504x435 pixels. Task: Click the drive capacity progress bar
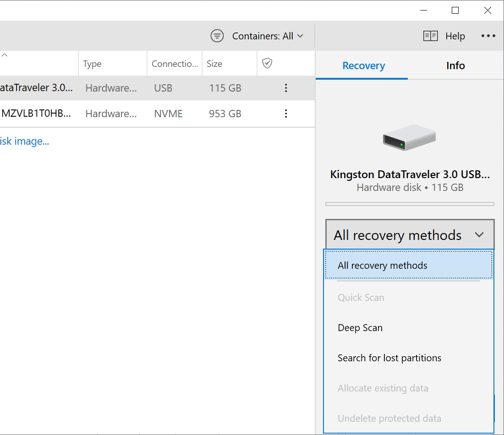(410, 204)
